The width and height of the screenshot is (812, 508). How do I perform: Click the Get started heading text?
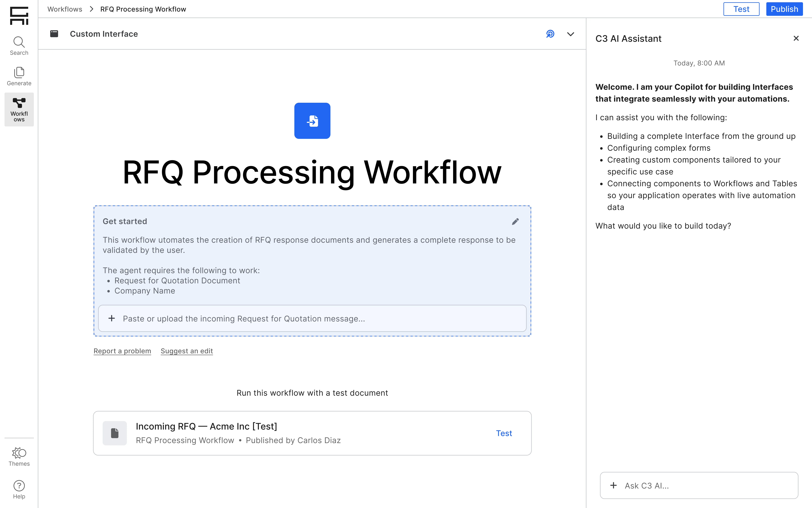click(x=125, y=221)
